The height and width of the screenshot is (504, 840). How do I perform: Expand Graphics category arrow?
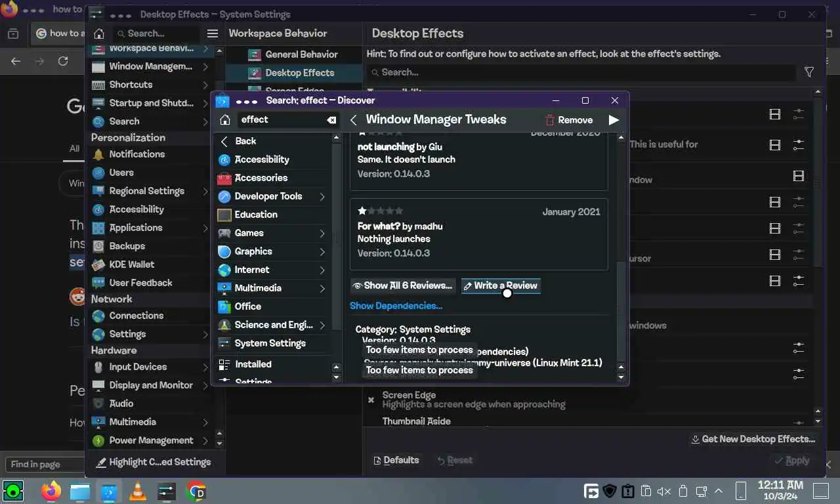(x=322, y=251)
